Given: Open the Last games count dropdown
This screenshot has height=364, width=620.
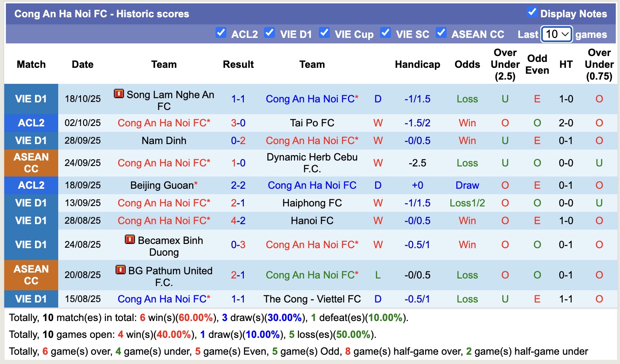Looking at the screenshot, I should point(556,35).
